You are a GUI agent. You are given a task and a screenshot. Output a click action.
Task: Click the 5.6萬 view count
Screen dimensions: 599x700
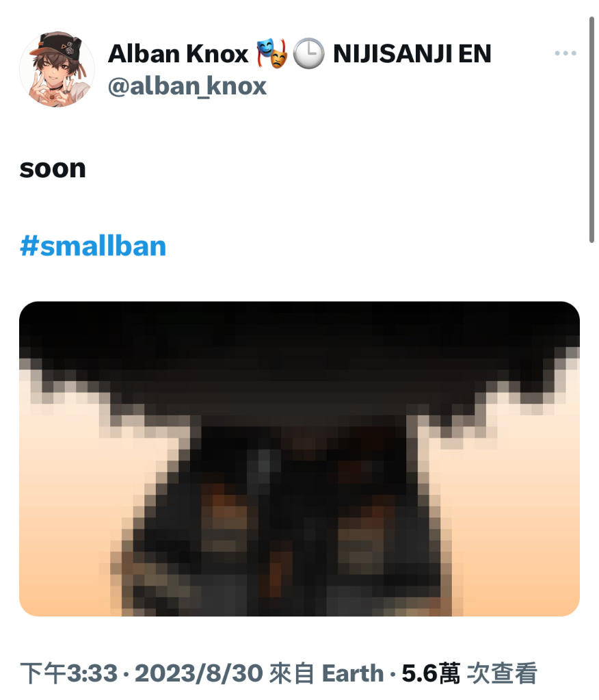pos(430,673)
